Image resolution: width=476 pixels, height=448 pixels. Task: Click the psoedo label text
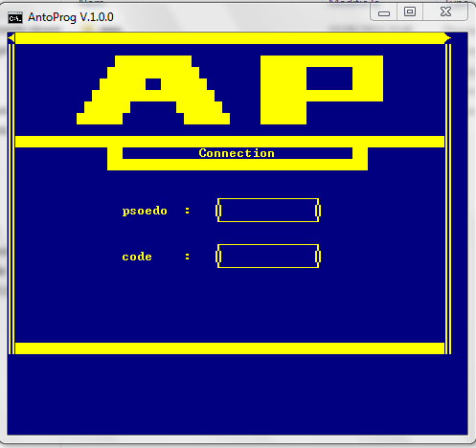145,212
